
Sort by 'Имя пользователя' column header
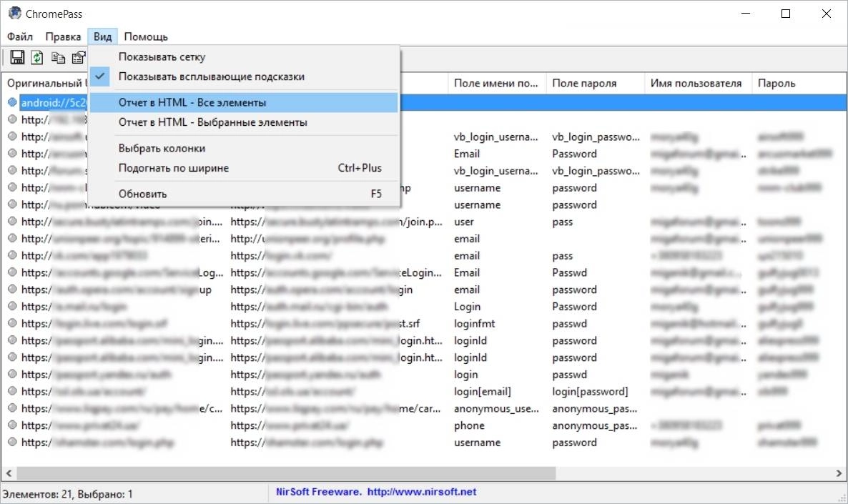[x=698, y=83]
